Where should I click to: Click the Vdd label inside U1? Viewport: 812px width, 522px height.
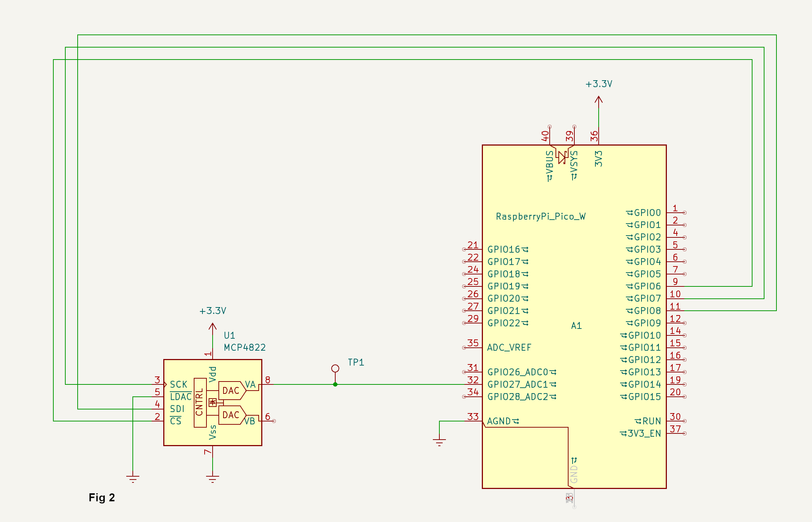213,374
